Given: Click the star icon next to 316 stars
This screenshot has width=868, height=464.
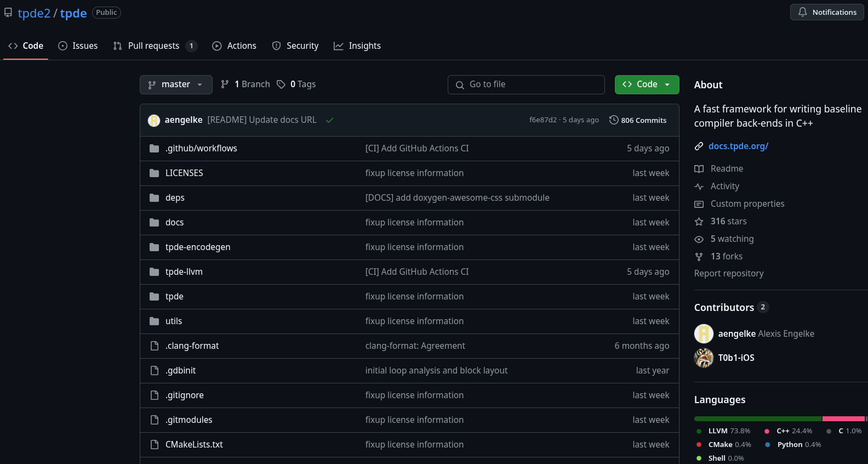Looking at the screenshot, I should pyautogui.click(x=699, y=222).
